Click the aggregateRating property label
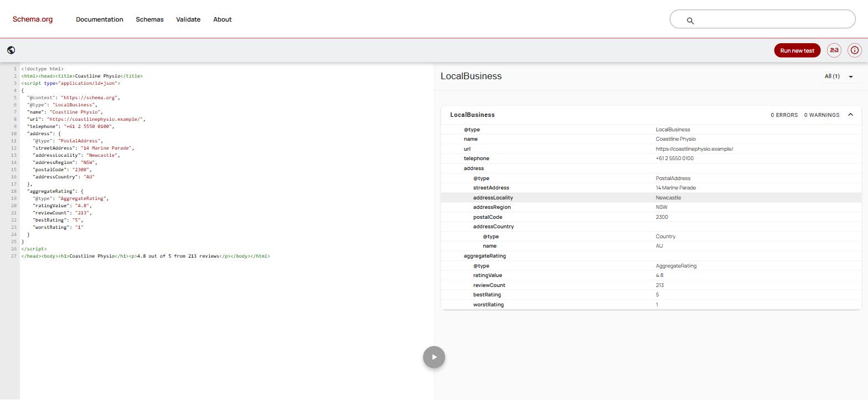The width and height of the screenshot is (868, 400). 484,256
